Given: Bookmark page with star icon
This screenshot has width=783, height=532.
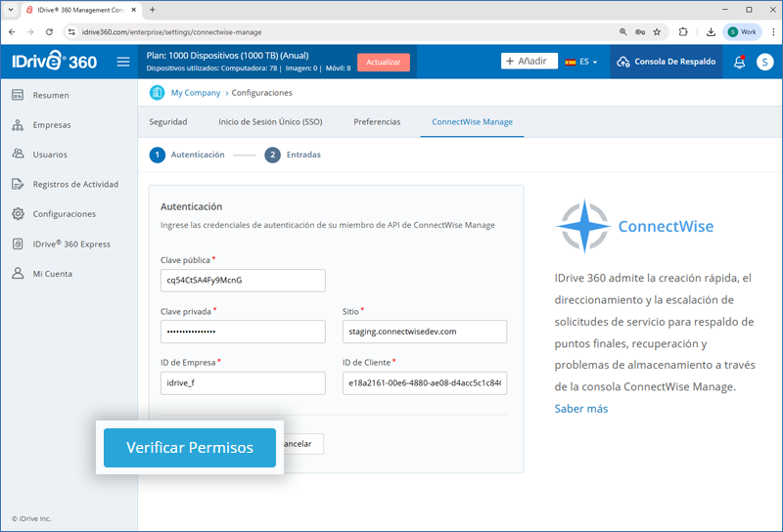Looking at the screenshot, I should point(657,32).
